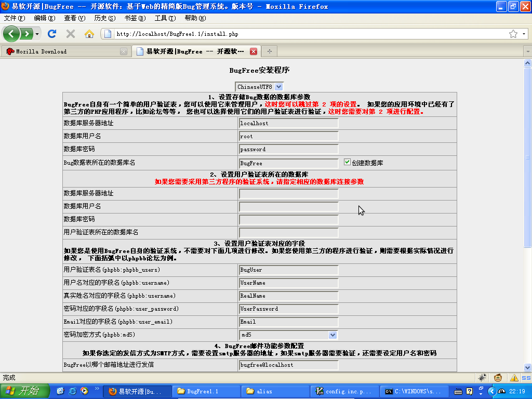Viewport: 532px width, 399px height.
Task: Open the 编辑 menu
Action: tap(45, 18)
